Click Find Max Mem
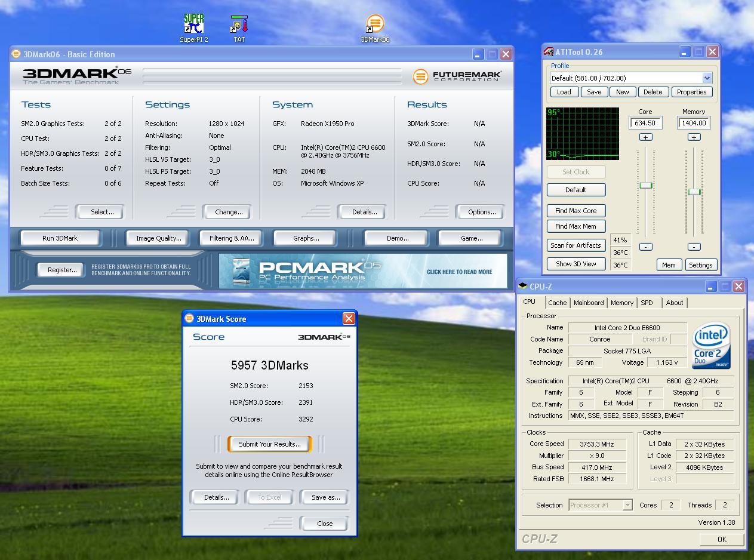 click(x=576, y=226)
